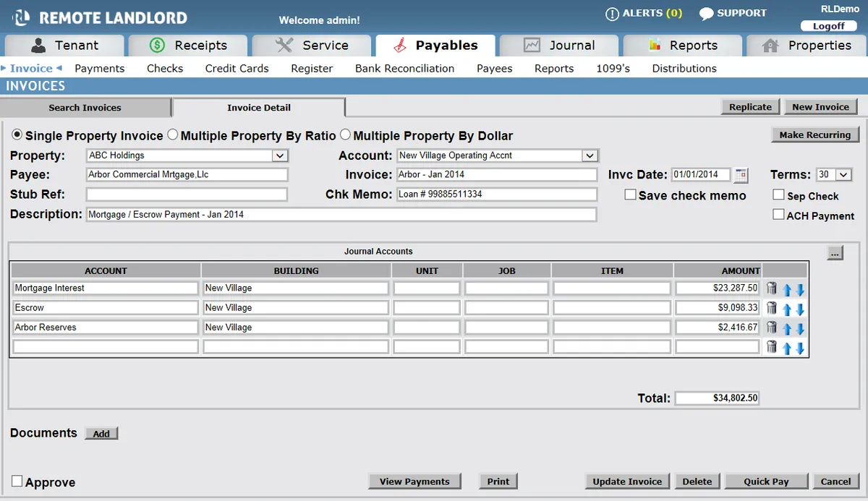Switch to the Receipts tab
The width and height of the screenshot is (868, 501).
pos(188,46)
